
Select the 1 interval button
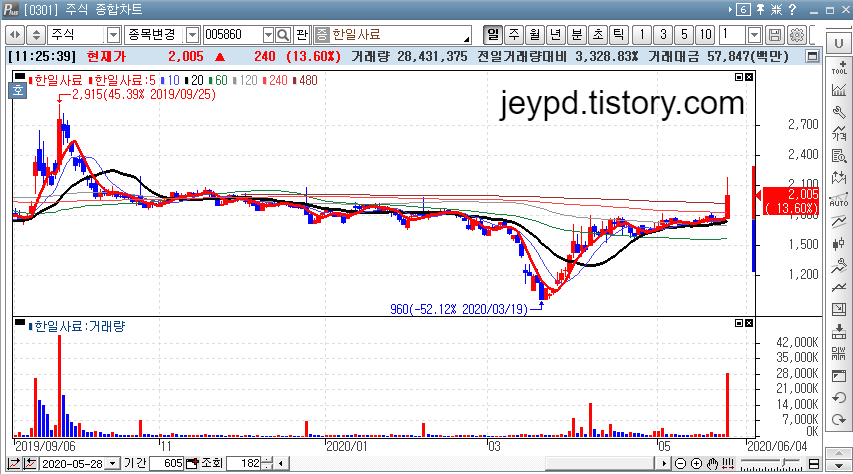pos(642,35)
